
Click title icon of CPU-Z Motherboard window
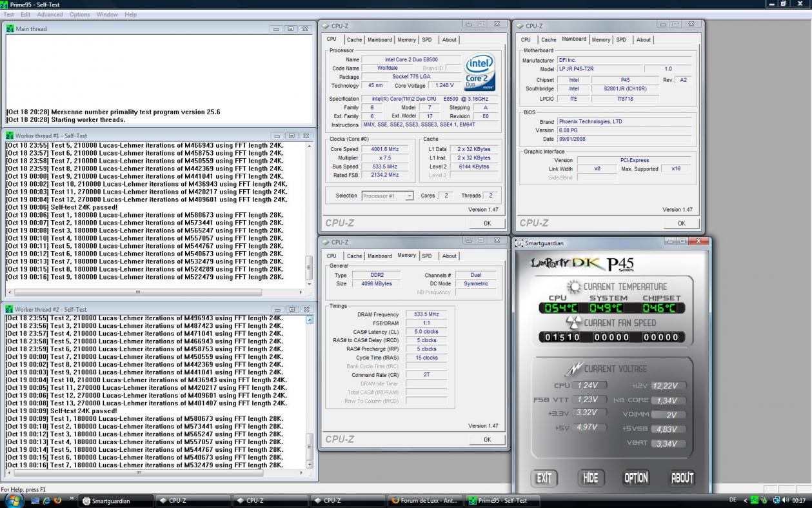click(x=520, y=26)
